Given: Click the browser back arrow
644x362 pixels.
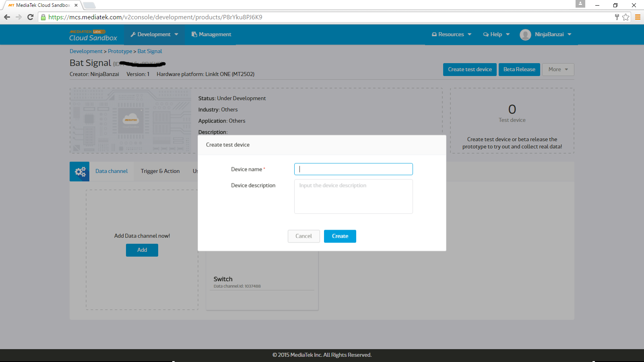Looking at the screenshot, I should pyautogui.click(x=7, y=17).
